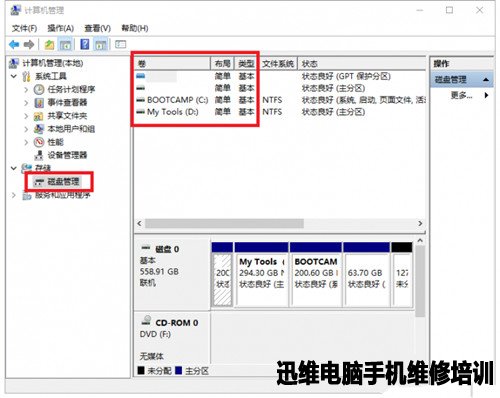The height and width of the screenshot is (398, 500).
Task: Expand the 共享文件夹 node
Action: [x=26, y=116]
